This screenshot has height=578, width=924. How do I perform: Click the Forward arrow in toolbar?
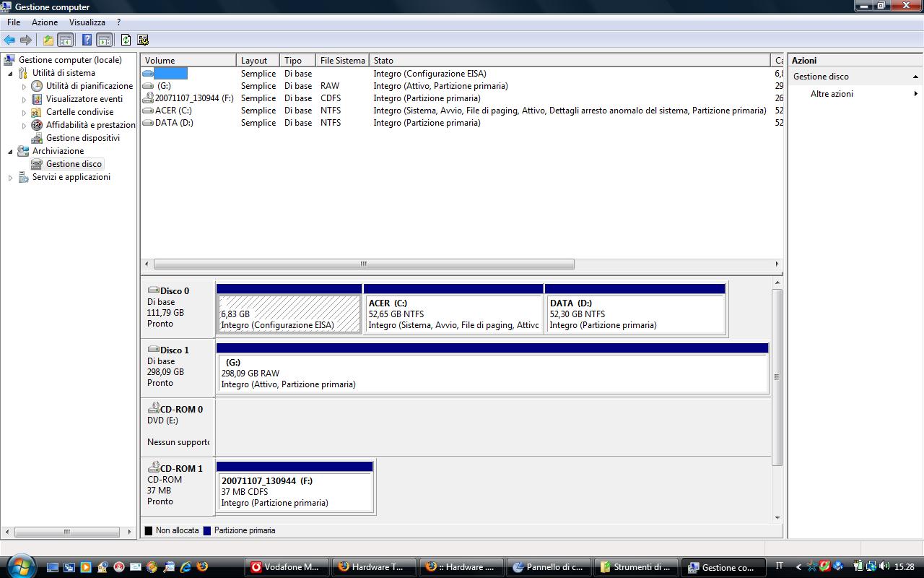click(26, 40)
